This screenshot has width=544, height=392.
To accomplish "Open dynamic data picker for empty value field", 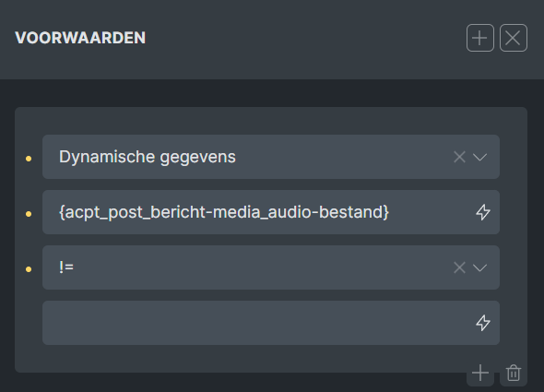I will coord(483,323).
